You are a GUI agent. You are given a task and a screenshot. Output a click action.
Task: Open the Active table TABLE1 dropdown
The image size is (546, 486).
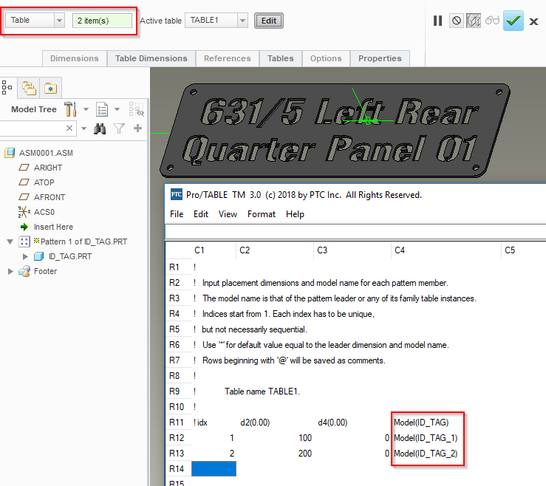click(242, 20)
